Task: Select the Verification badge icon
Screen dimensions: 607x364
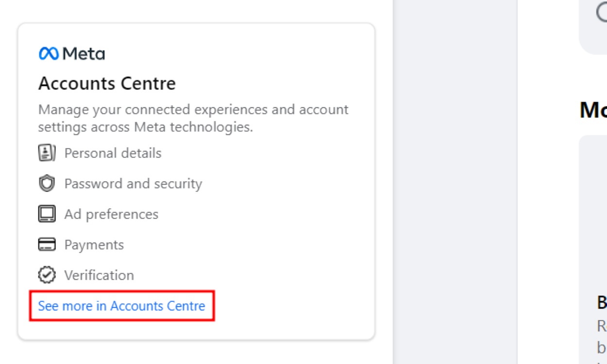Action: click(x=47, y=275)
